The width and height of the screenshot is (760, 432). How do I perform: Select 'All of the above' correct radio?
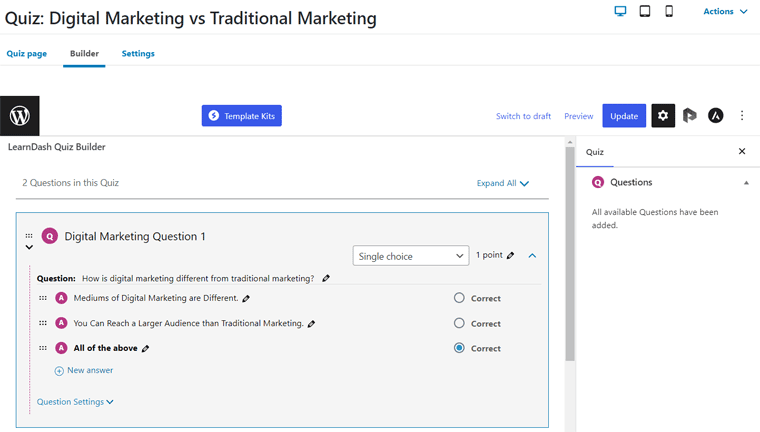(459, 348)
